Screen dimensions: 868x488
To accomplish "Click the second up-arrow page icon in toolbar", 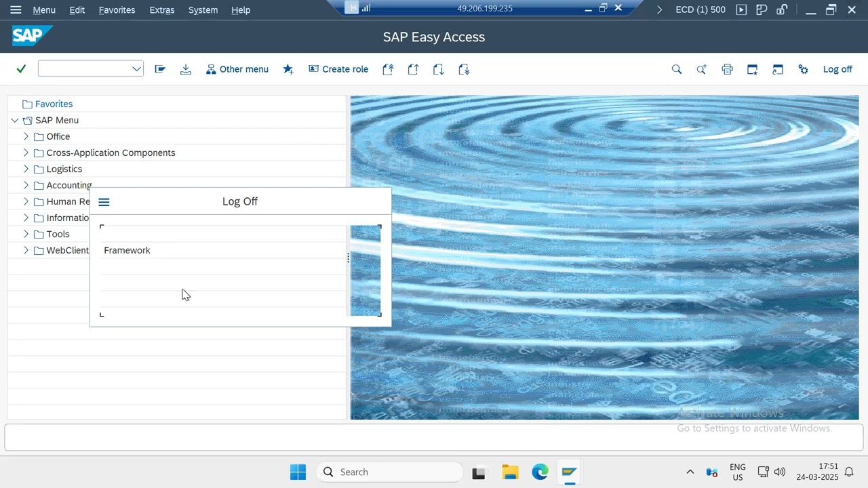I will pyautogui.click(x=413, y=69).
